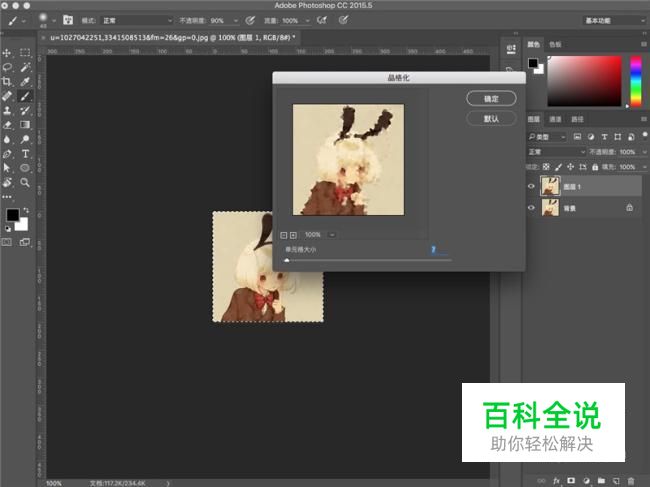This screenshot has width=650, height=487.
Task: Select the Hand tool
Action: [x=7, y=182]
